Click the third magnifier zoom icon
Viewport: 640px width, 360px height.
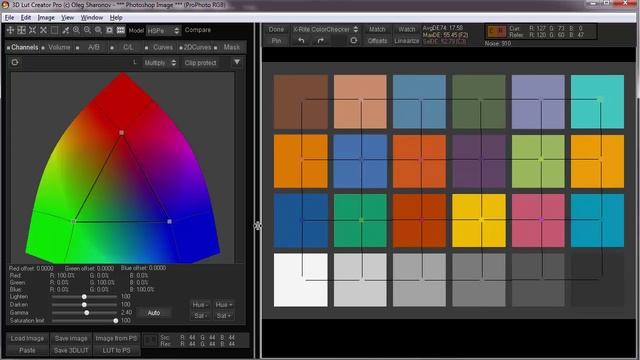click(98, 30)
